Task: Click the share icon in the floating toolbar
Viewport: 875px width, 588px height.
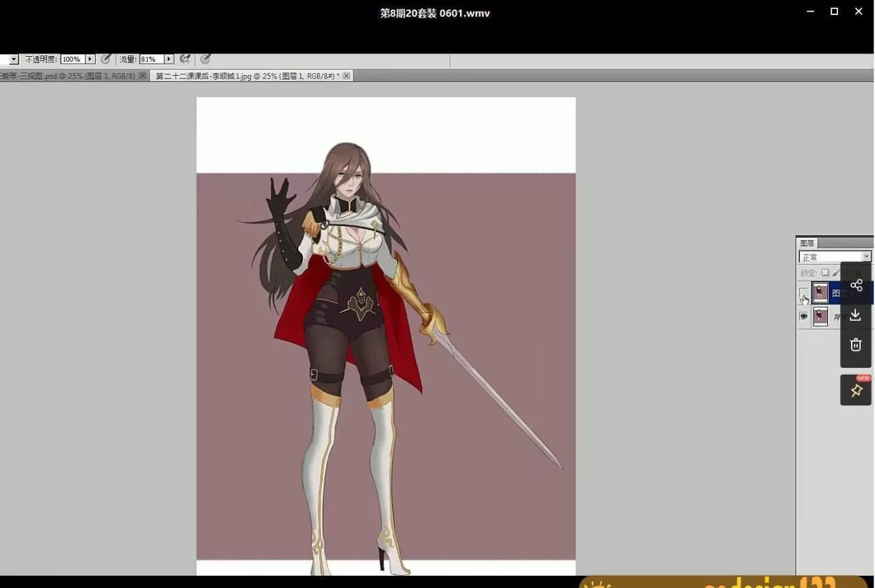Action: pos(856,285)
